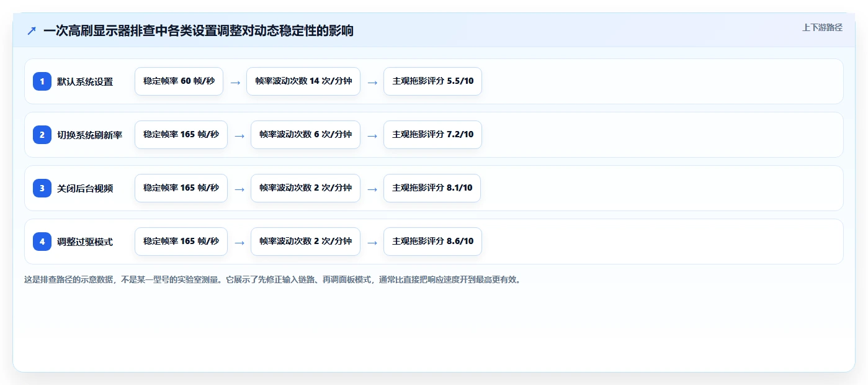Click the chart title about 高刷显示器排查
The height and width of the screenshot is (385, 868).
tap(199, 30)
